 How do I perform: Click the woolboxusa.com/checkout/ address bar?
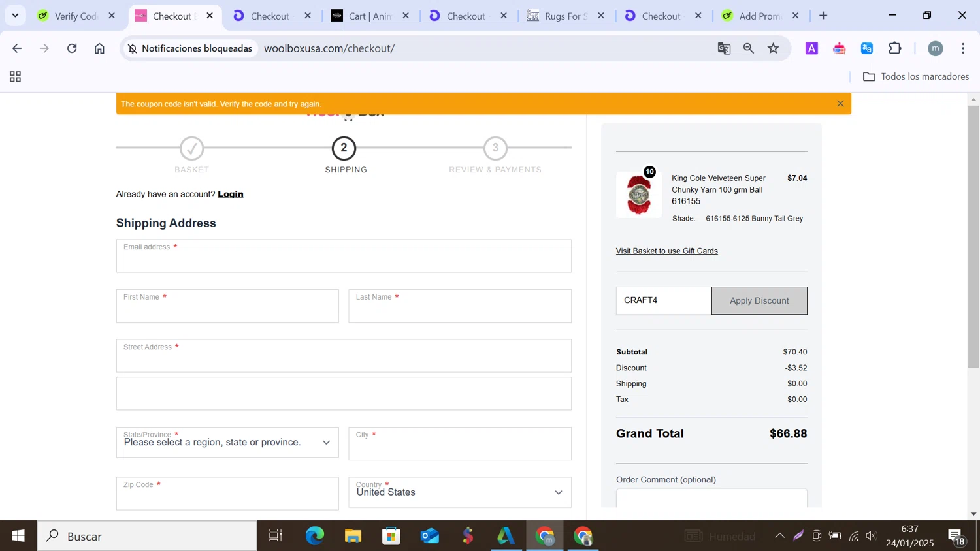tap(329, 48)
